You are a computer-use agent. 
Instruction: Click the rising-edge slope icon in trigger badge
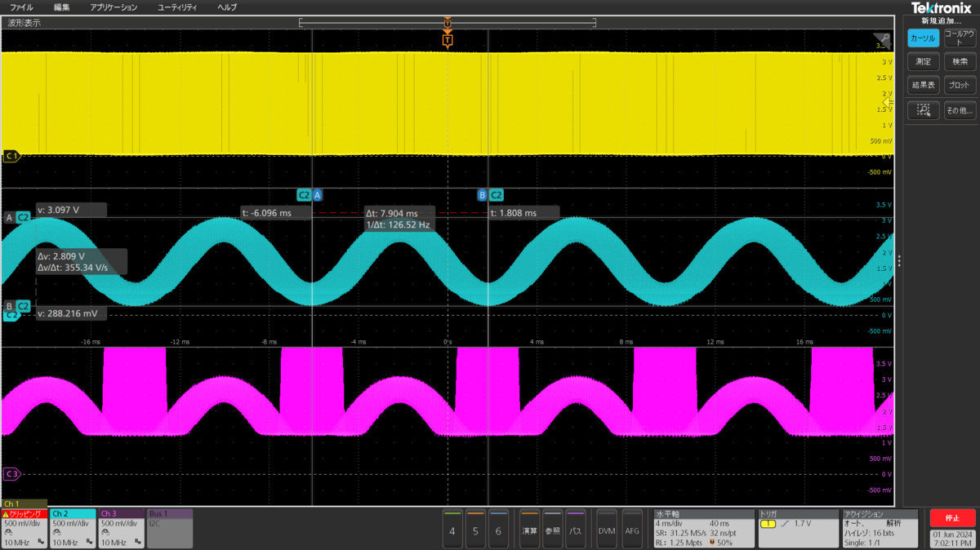point(783,523)
